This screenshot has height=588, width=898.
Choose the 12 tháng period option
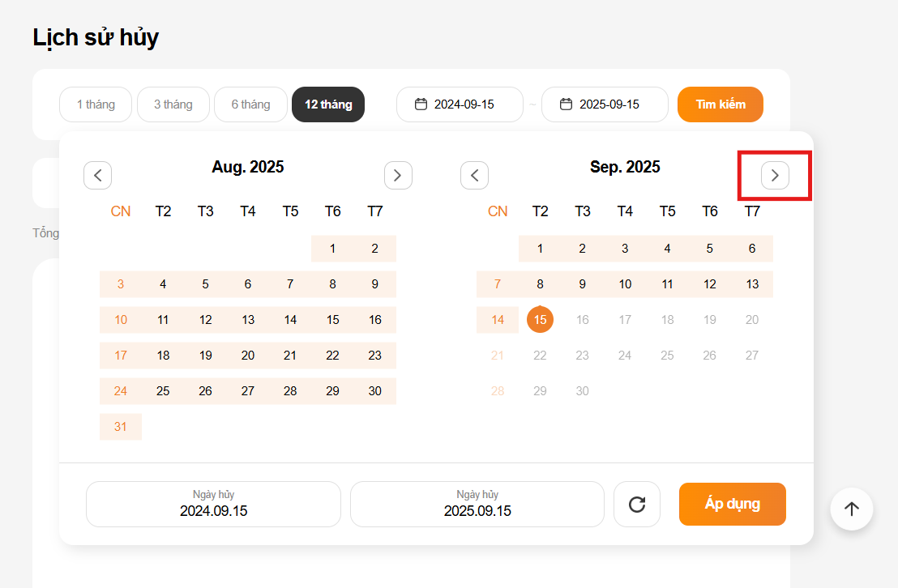pos(328,104)
